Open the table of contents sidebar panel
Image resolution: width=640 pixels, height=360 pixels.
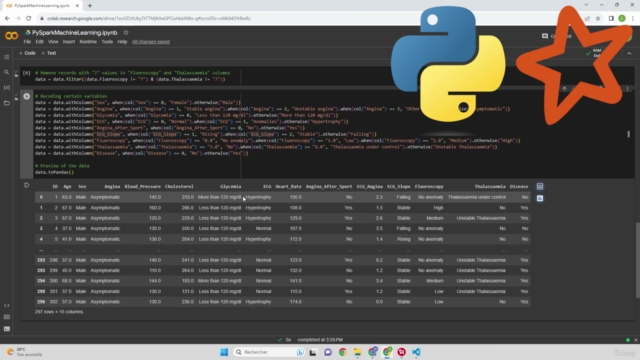[x=7, y=57]
